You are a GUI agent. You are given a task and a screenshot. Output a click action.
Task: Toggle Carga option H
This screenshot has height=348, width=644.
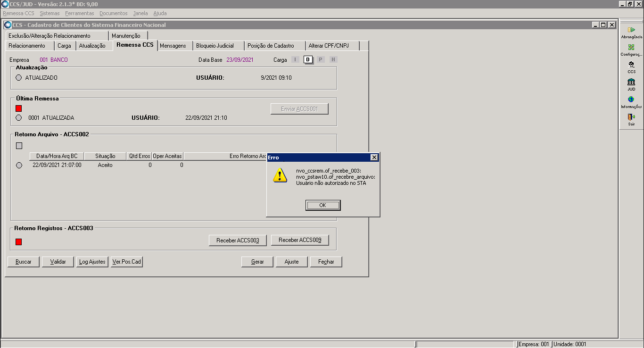pyautogui.click(x=333, y=59)
